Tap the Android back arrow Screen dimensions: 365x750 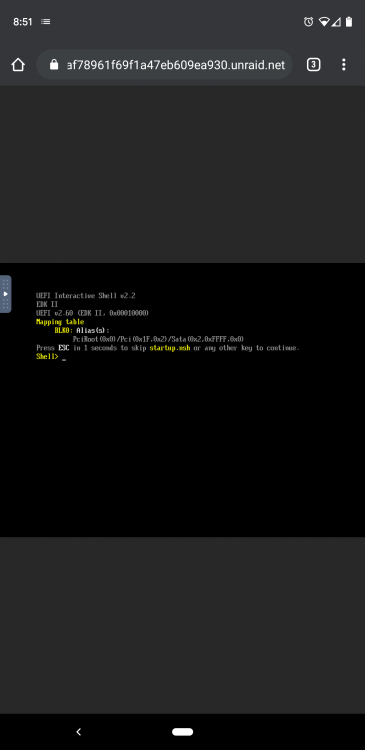coord(79,731)
